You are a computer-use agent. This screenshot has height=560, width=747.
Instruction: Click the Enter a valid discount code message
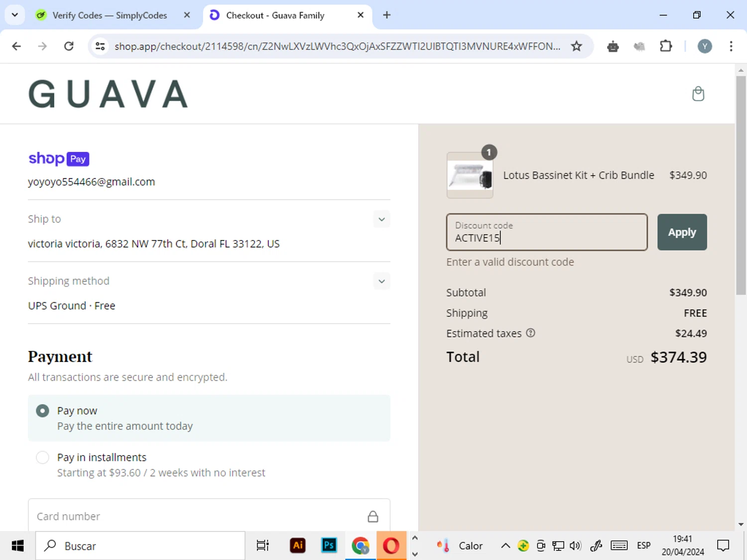pos(510,262)
